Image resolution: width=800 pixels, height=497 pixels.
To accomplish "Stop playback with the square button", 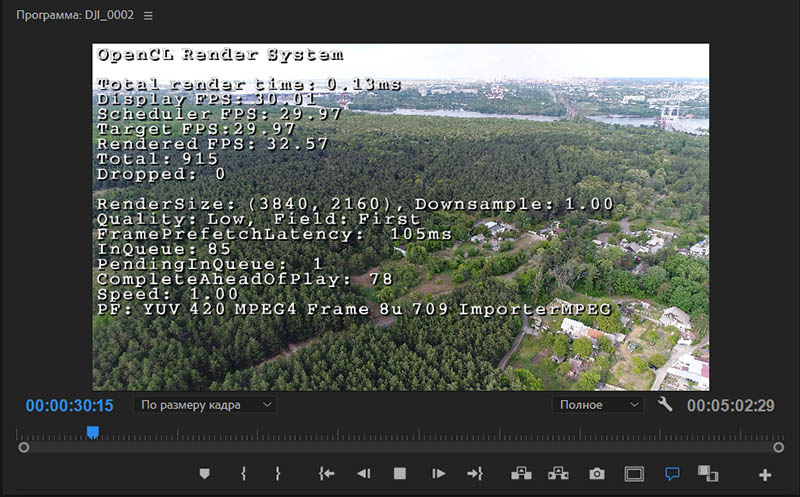I will (x=400, y=474).
